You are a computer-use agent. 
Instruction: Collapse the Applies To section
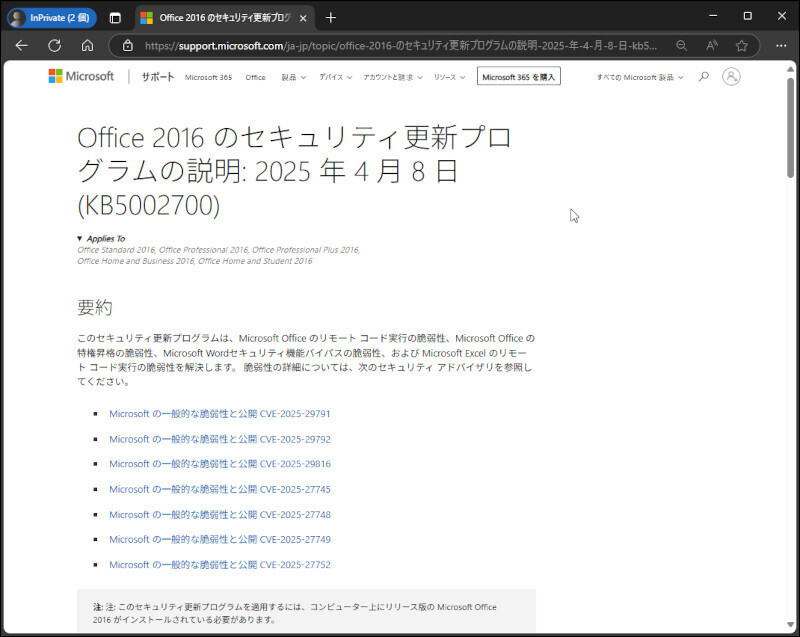click(101, 238)
